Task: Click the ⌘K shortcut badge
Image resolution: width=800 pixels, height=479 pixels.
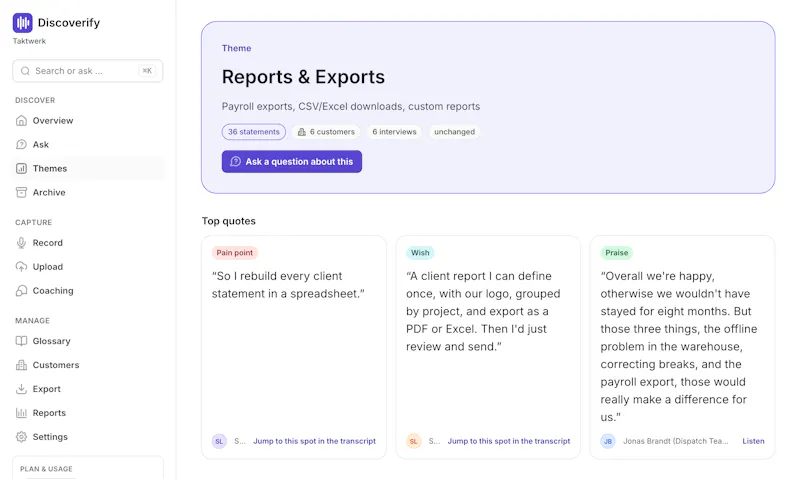Action: [147, 71]
